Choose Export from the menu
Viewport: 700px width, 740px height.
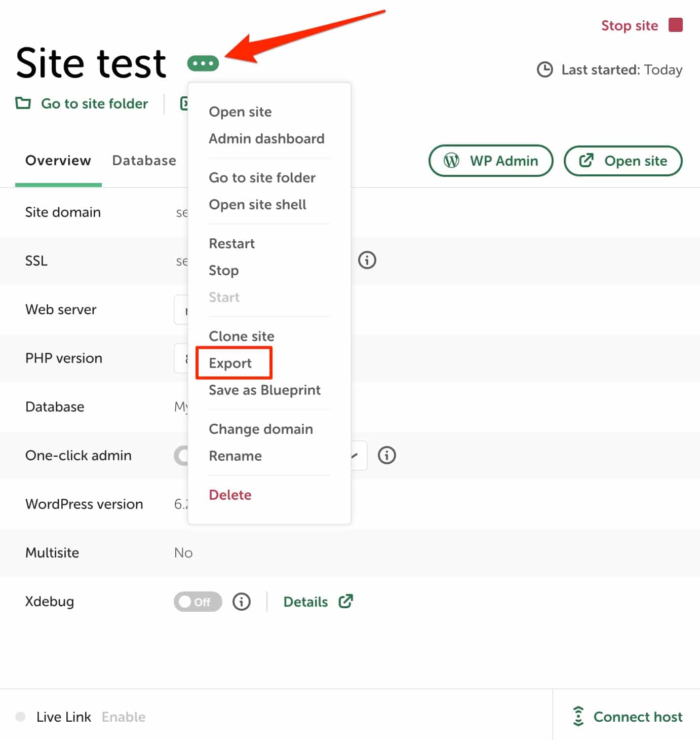[230, 363]
